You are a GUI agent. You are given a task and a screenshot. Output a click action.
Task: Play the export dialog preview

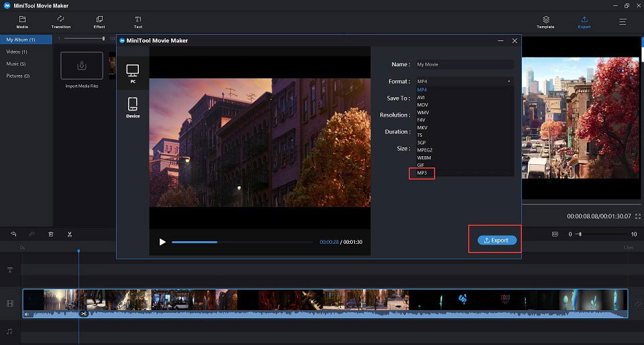pyautogui.click(x=162, y=242)
